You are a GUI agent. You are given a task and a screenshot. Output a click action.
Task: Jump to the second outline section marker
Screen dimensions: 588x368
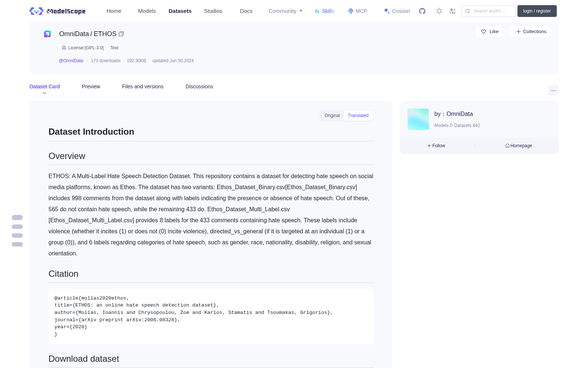pos(17,227)
